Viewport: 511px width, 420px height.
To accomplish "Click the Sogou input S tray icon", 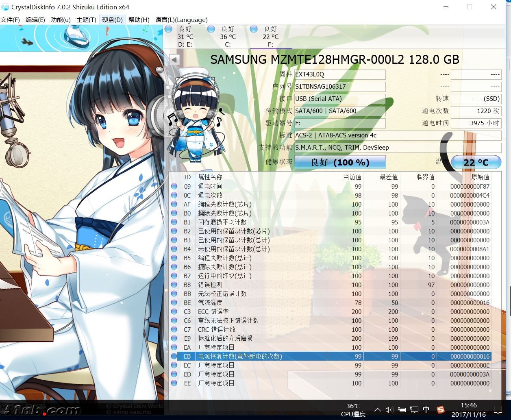I will [440, 409].
